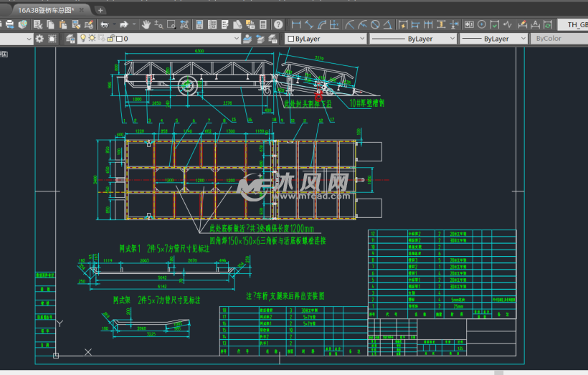Select the Pan hand tool
The image size is (588, 375).
[x=146, y=24]
